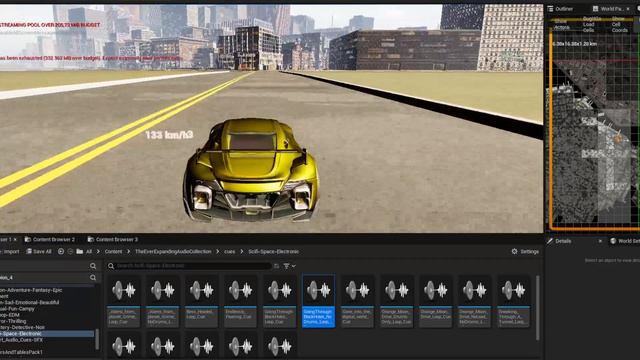Select the GoingThrough BlackHoles Loop cue thumbnail
Viewport: 640px width, 360px height.
[279, 291]
